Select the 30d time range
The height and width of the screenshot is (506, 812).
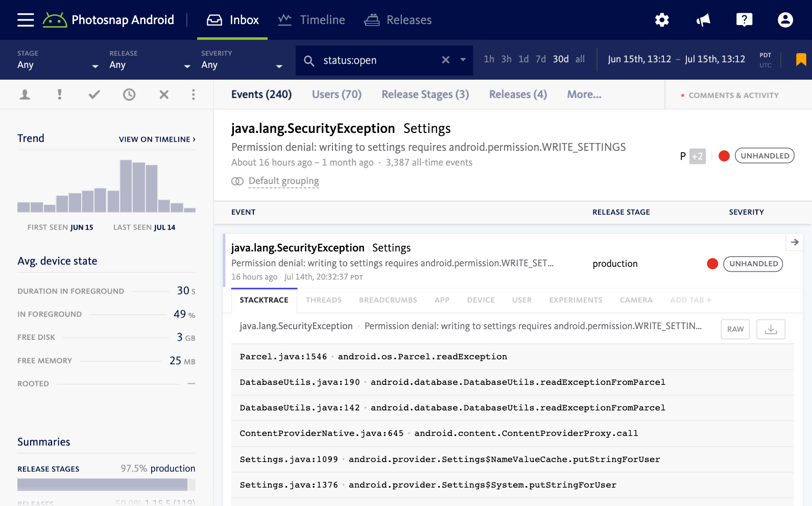(x=561, y=59)
